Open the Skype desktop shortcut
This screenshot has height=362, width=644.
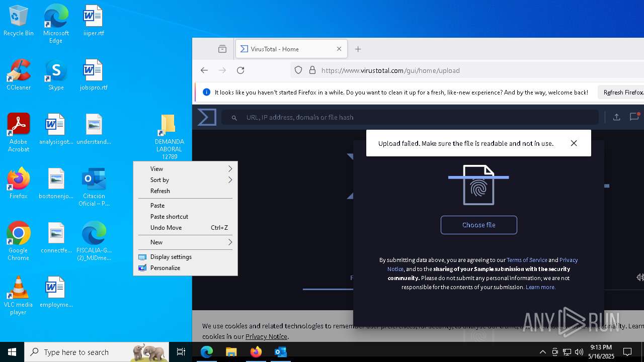coord(56,75)
